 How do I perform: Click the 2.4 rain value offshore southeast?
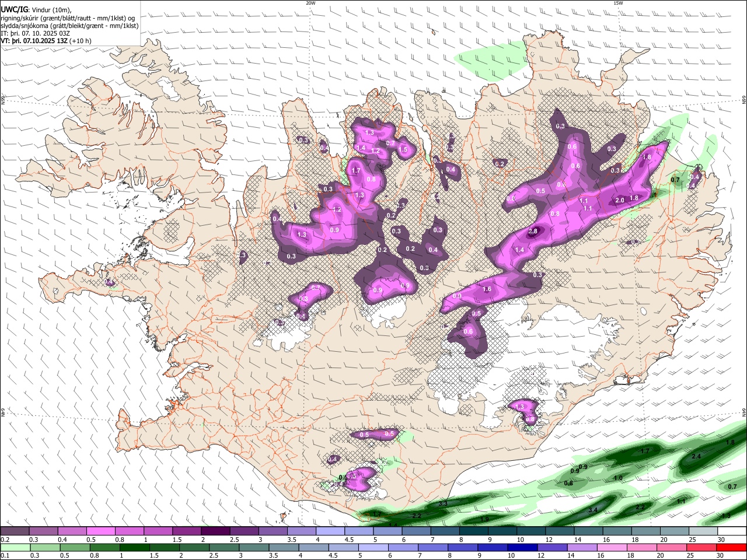tap(696, 456)
